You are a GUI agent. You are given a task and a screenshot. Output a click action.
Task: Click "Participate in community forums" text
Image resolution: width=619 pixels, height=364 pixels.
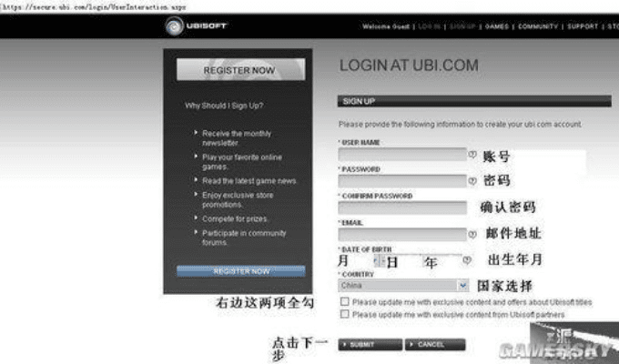(244, 238)
